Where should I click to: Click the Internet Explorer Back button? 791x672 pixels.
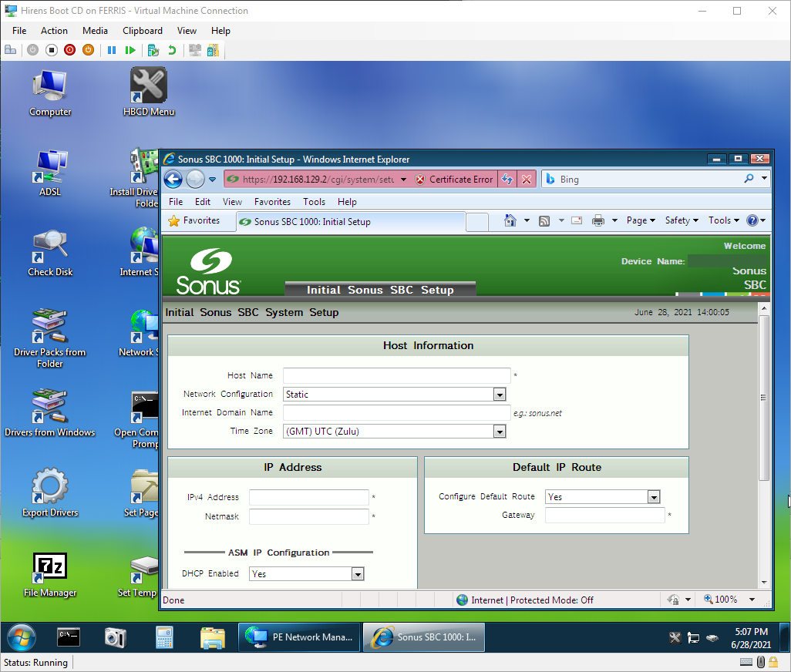coord(173,179)
